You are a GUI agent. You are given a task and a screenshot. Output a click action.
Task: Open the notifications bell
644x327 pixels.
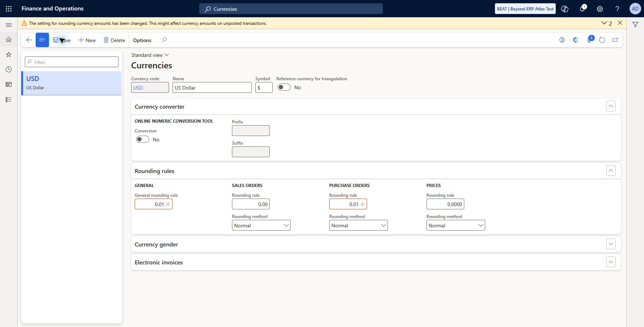pyautogui.click(x=582, y=9)
